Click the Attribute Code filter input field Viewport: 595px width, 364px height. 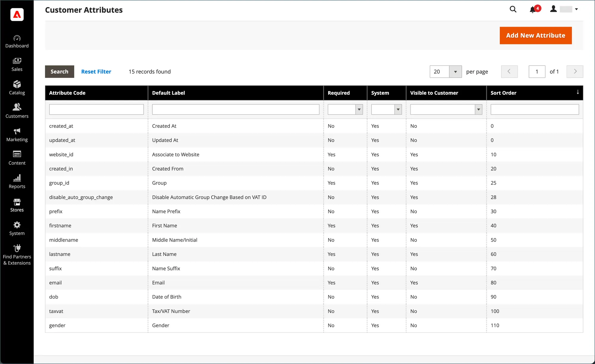coord(96,109)
